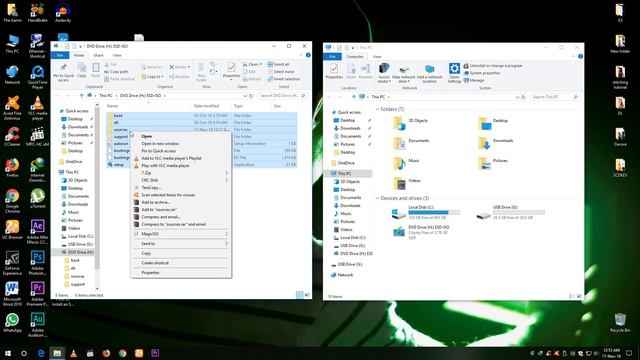Open the Move to dropdown in ribbon
The image size is (640, 360).
coord(163,67)
